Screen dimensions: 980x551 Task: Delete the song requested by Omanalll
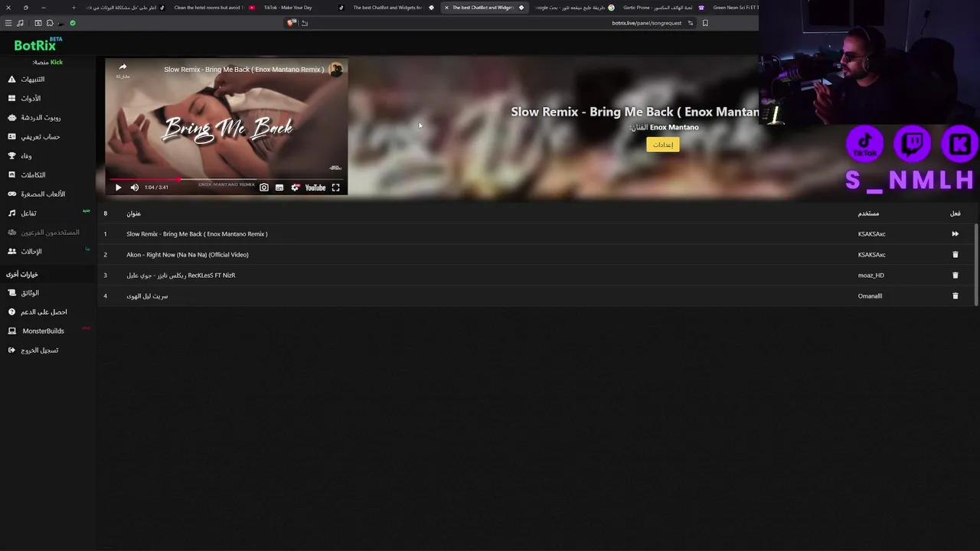click(955, 296)
